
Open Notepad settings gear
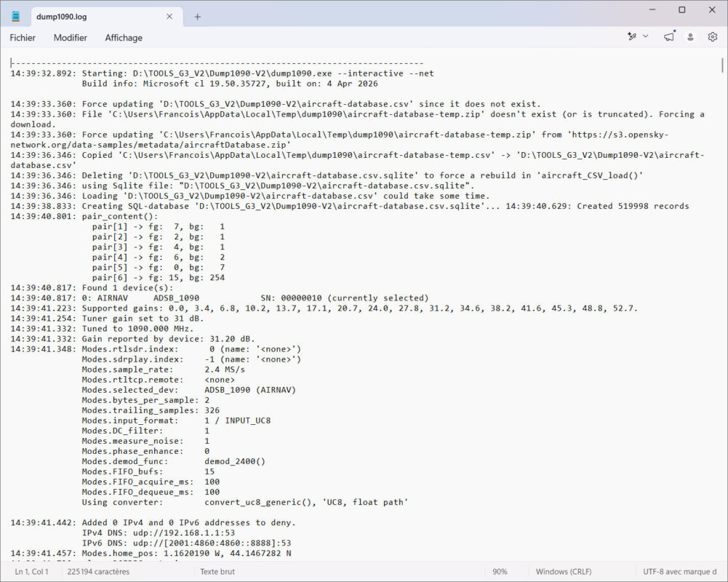(x=712, y=36)
